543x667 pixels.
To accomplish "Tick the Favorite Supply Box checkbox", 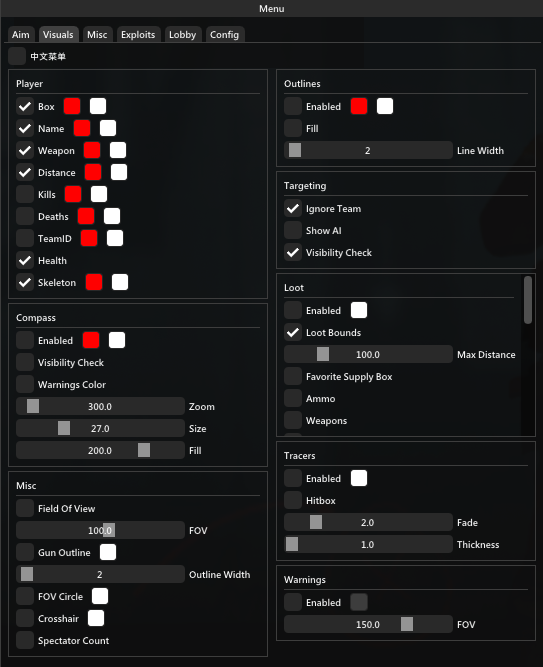I will click(293, 376).
